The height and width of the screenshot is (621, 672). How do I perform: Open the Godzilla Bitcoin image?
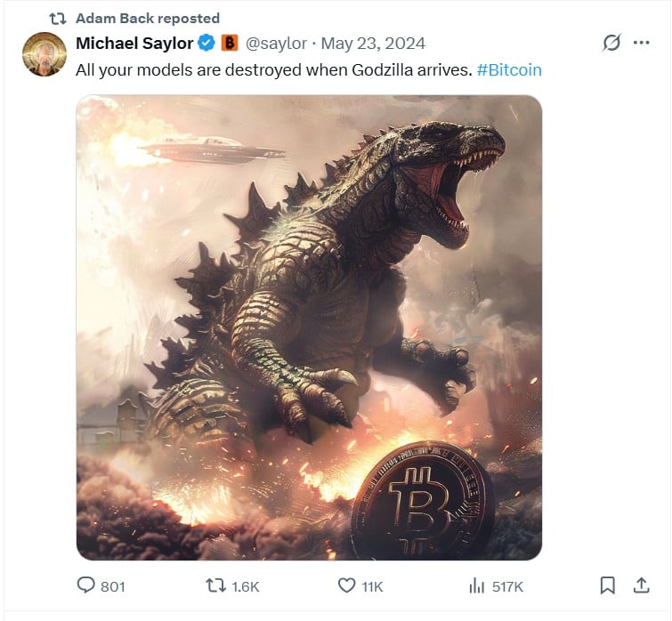click(x=309, y=327)
